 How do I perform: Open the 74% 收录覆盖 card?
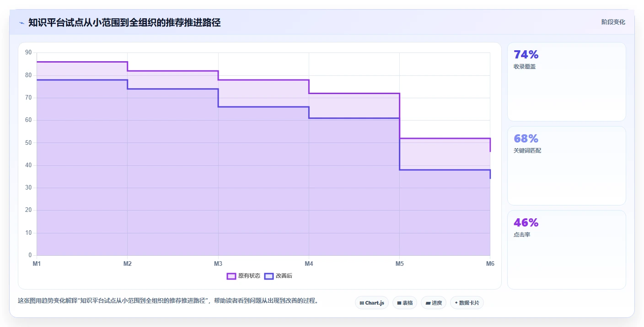click(x=566, y=82)
